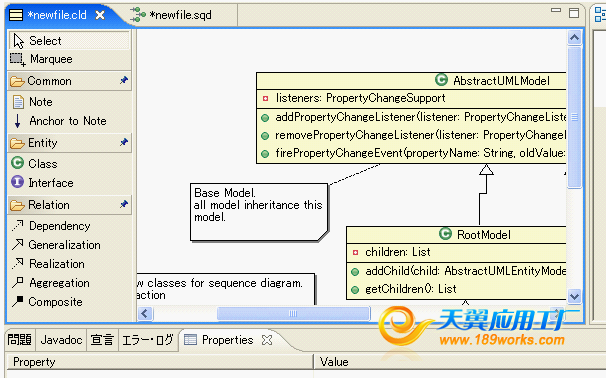
Task: Click the outline view icon at right
Action: coord(600,14)
